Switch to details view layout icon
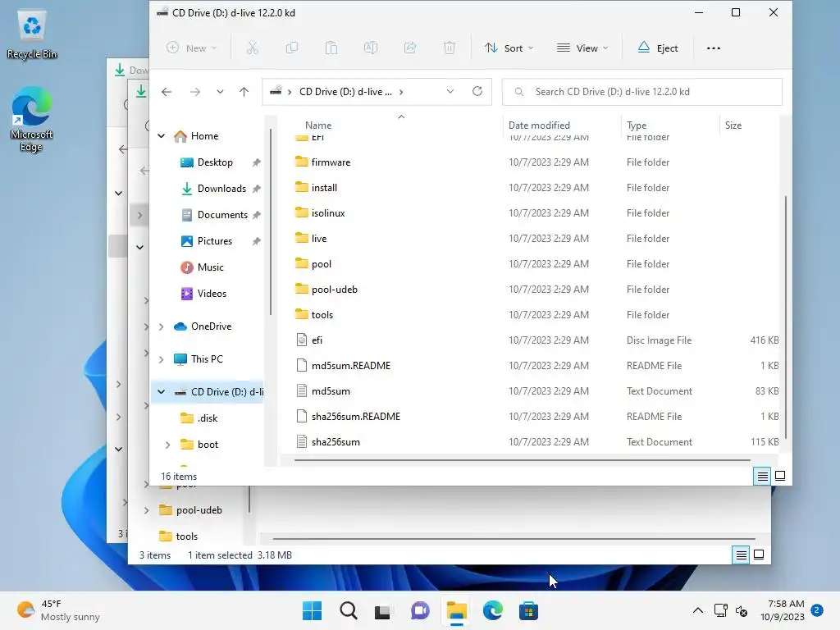840x630 pixels. (x=762, y=476)
